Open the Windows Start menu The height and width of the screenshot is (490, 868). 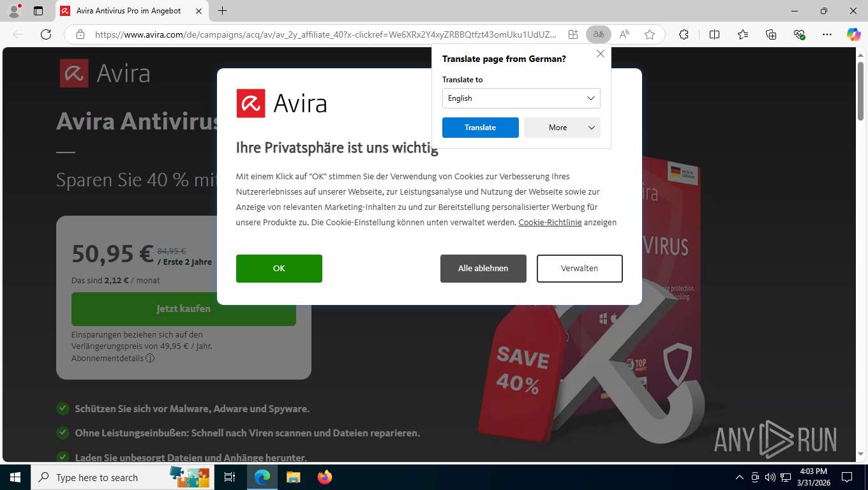point(15,477)
